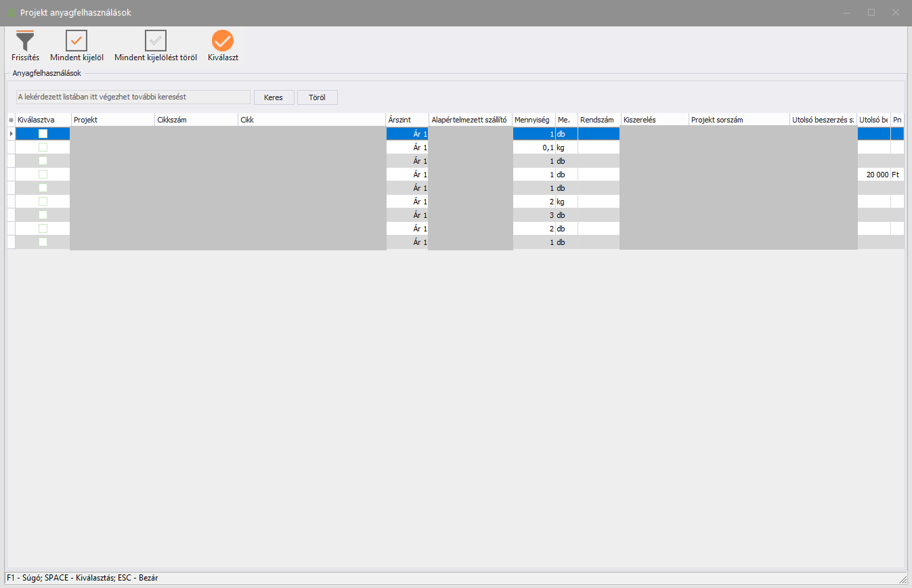This screenshot has width=912, height=588.
Task: Confirm with the orange Kiválaszt icon
Action: point(223,41)
